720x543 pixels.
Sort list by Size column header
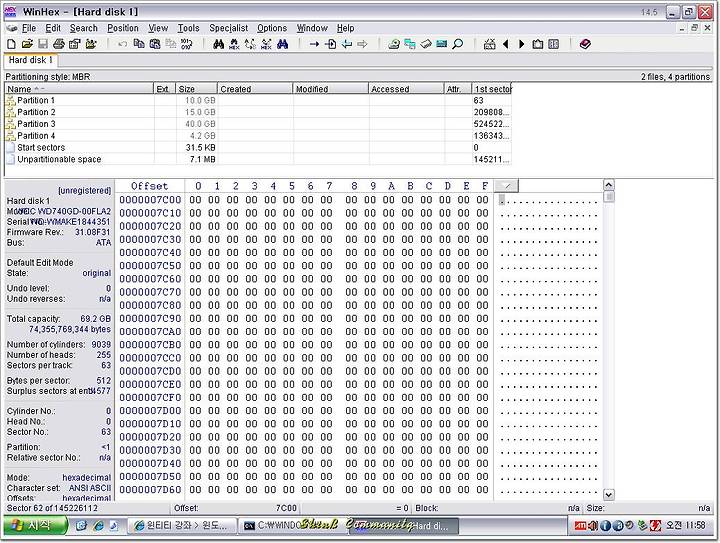(x=197, y=89)
